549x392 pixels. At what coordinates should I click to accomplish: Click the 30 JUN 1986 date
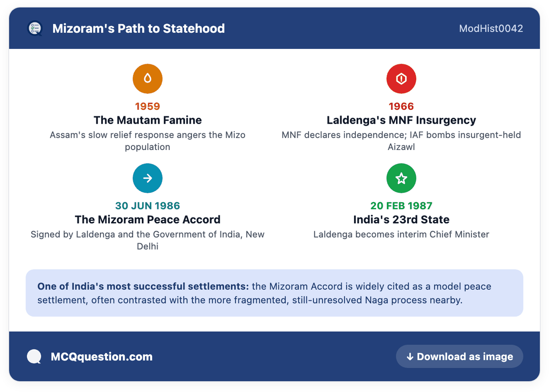147,206
